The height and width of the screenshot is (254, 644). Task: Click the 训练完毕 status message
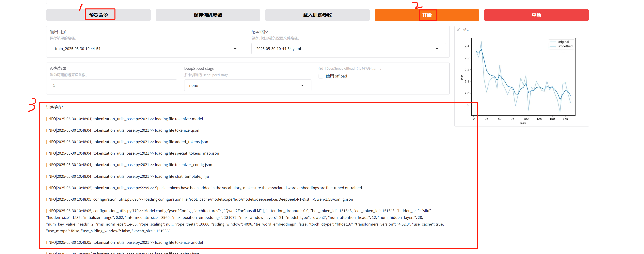point(55,107)
